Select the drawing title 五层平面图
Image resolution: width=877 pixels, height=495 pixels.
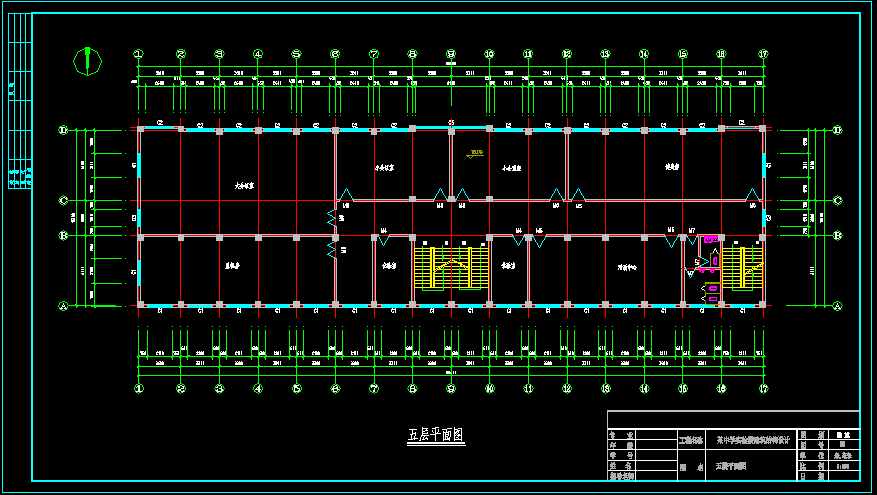point(435,436)
